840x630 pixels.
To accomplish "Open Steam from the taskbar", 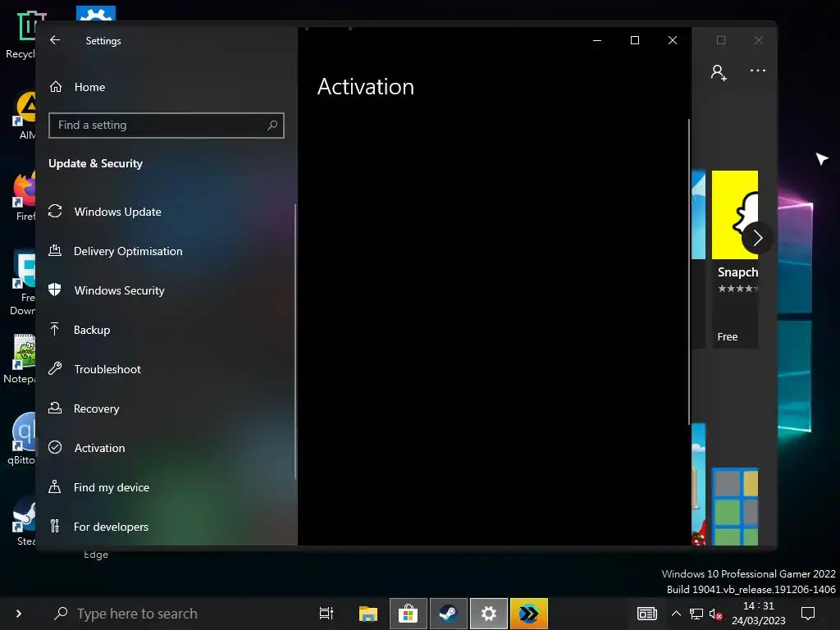I will 449,614.
